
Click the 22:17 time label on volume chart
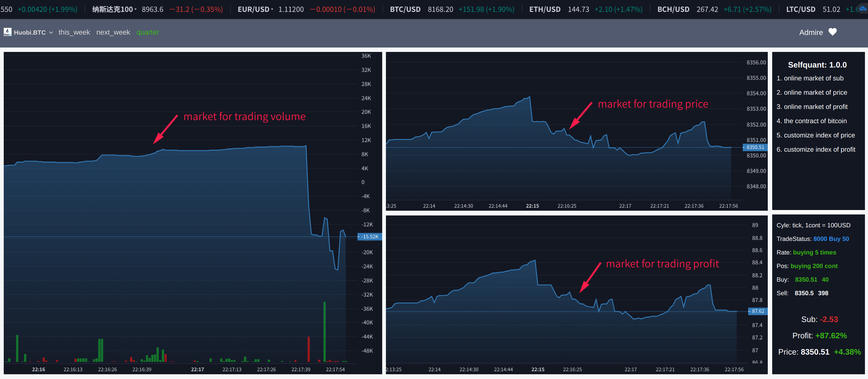pyautogui.click(x=197, y=369)
